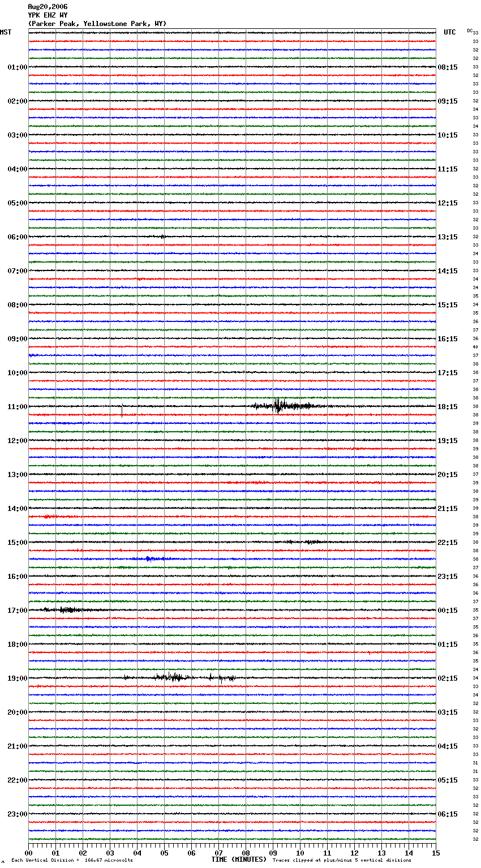The width and height of the screenshot is (481, 868).
Task: Click the 03:15 UTC time label
Action: (448, 712)
